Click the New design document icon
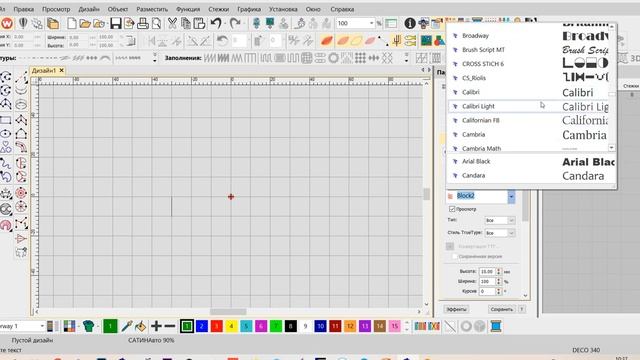 (71, 24)
